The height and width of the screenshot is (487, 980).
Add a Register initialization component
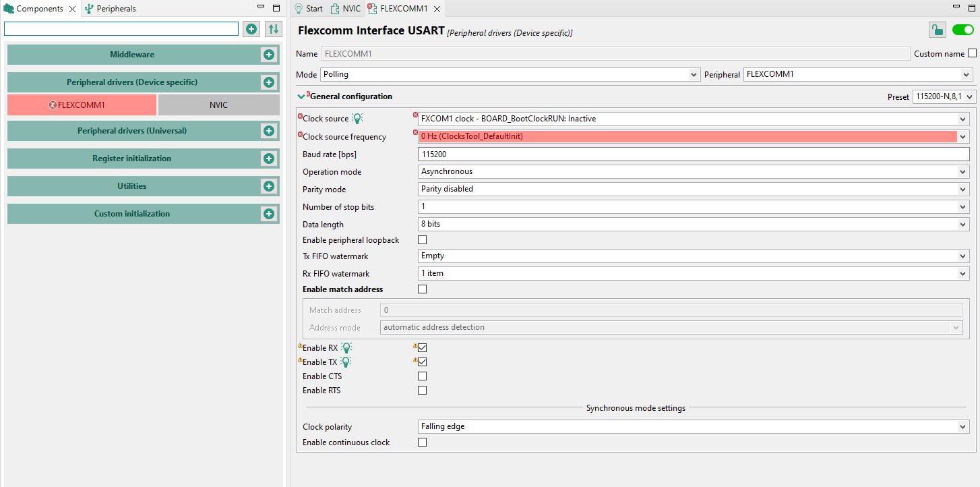coord(268,159)
